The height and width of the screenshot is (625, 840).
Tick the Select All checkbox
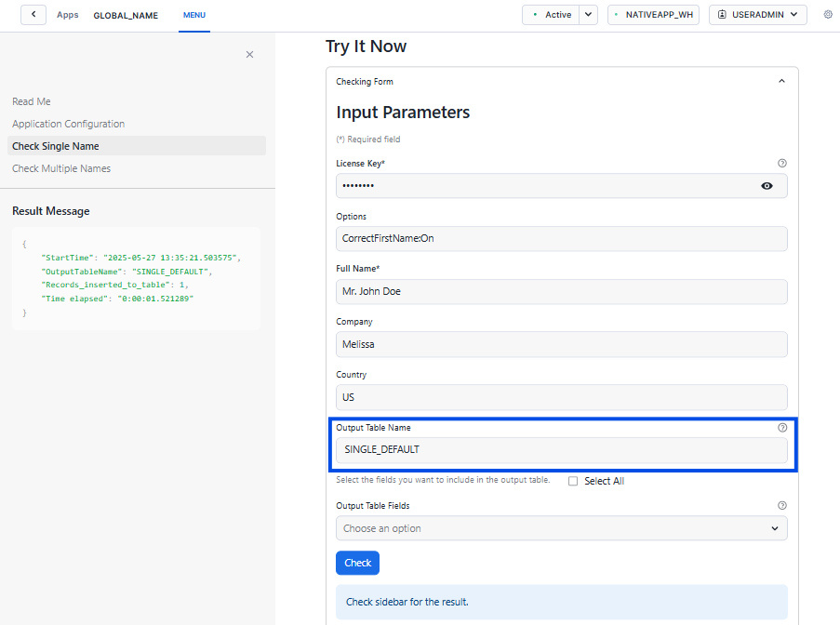[x=573, y=481]
